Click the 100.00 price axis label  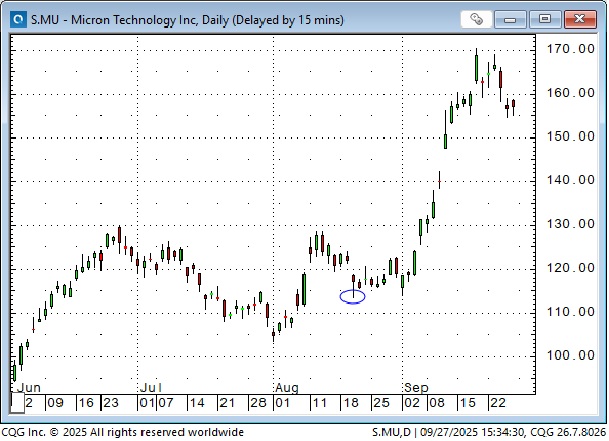click(569, 356)
